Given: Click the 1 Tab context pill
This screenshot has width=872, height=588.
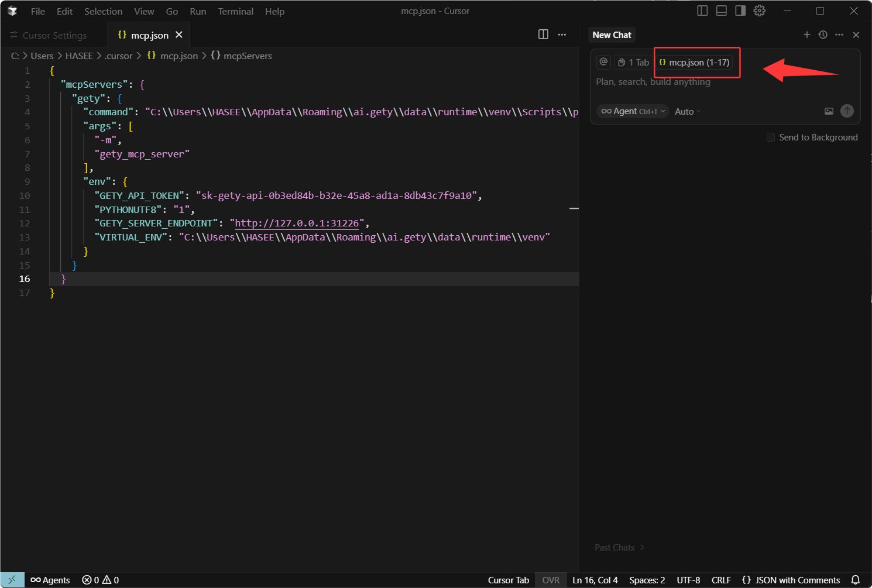Looking at the screenshot, I should (x=633, y=62).
